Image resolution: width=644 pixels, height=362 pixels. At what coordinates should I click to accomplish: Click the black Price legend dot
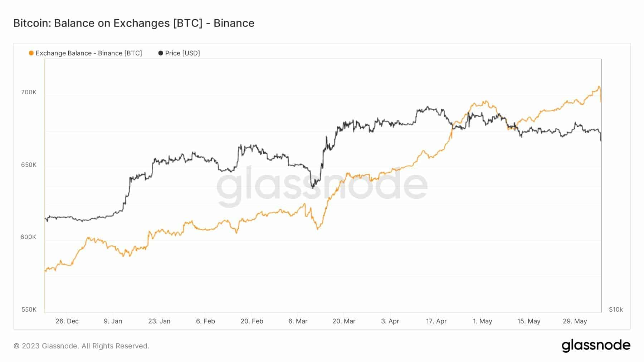[x=161, y=53]
